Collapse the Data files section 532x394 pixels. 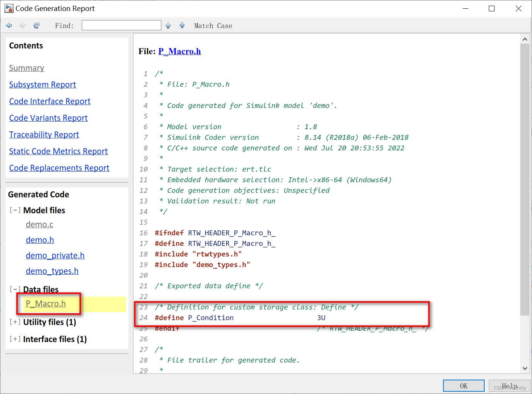point(15,289)
